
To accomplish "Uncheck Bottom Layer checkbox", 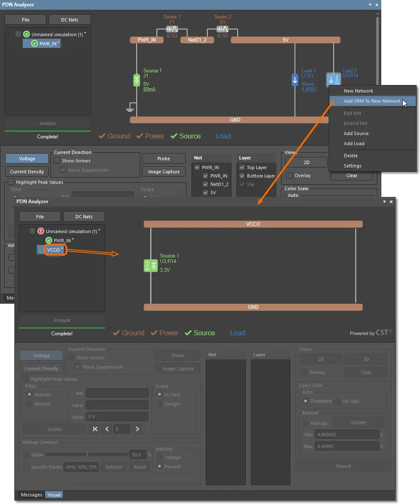I will [242, 176].
